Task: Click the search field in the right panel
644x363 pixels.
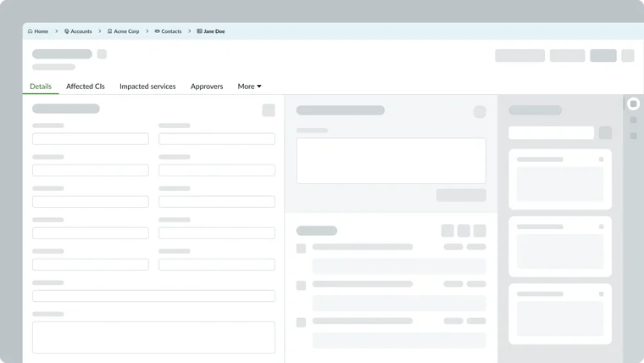Action: click(551, 133)
